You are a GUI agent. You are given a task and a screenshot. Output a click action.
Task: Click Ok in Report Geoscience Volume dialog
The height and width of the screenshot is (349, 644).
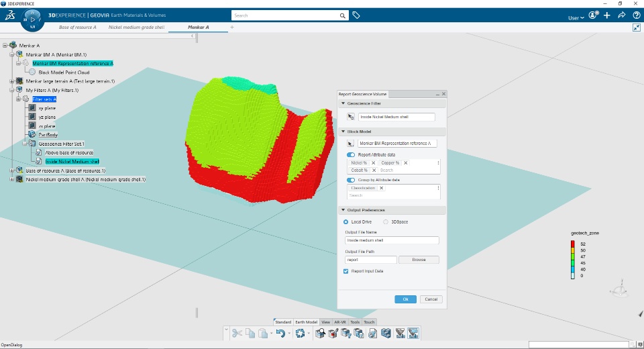[x=405, y=299]
